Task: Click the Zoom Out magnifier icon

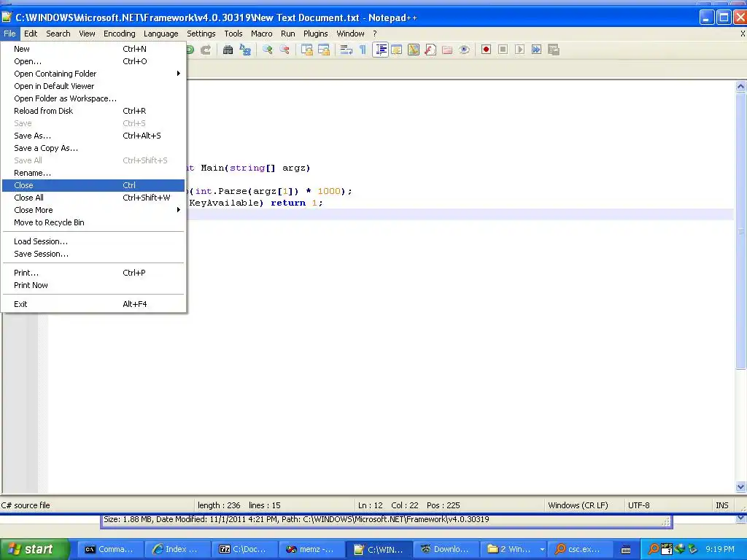Action: 285,50
